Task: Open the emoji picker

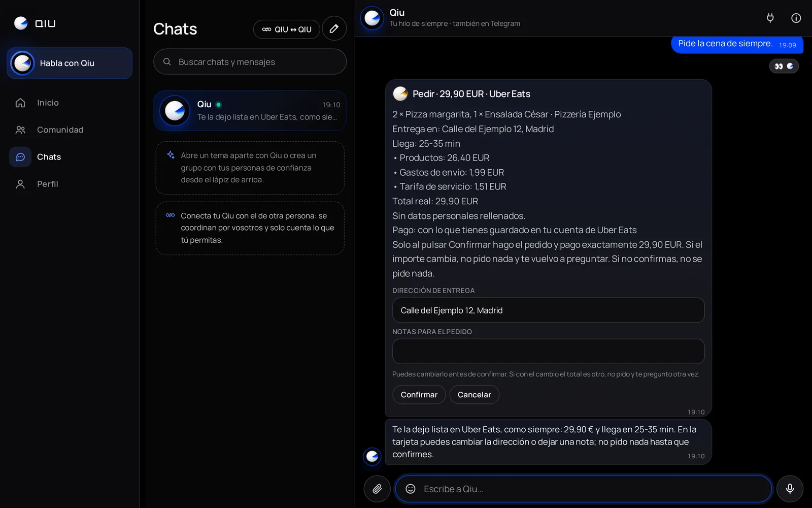Action: click(411, 489)
